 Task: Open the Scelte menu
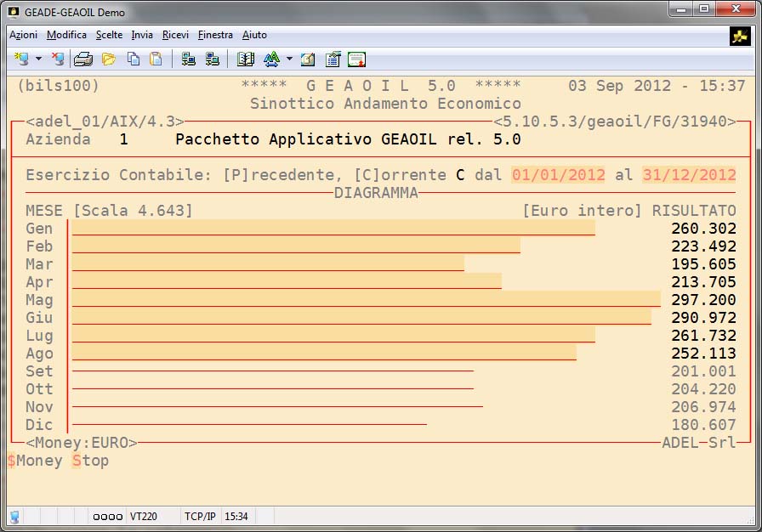[x=109, y=35]
